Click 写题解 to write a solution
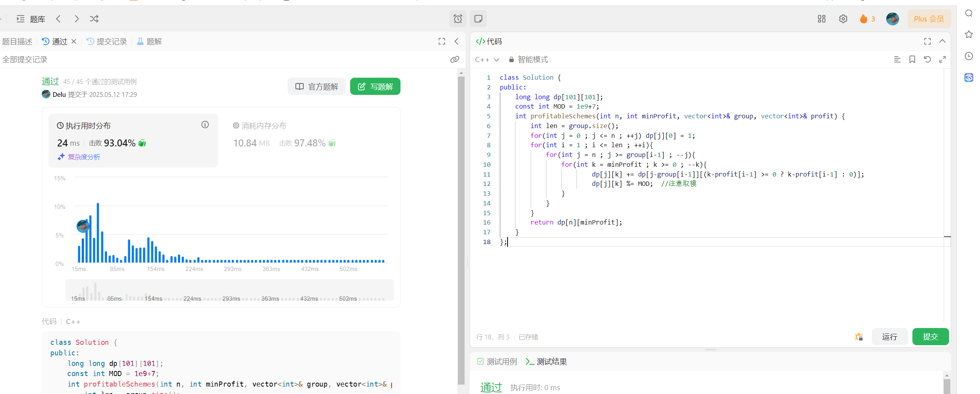 point(375,86)
